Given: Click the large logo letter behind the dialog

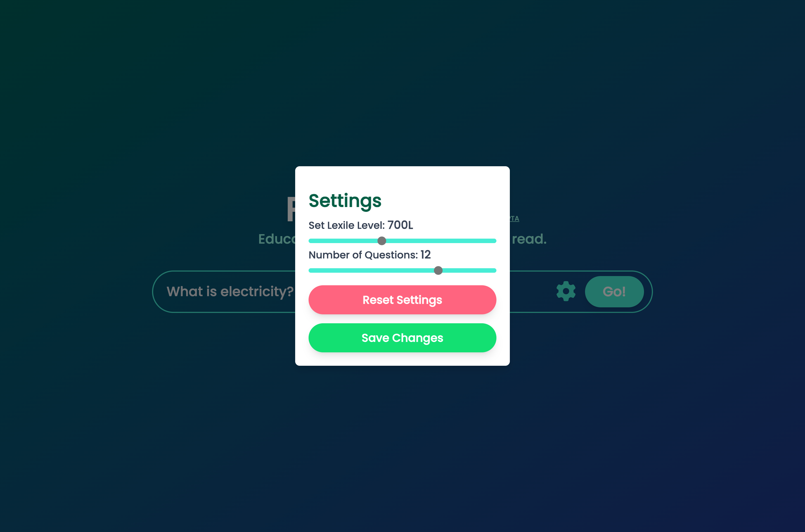Looking at the screenshot, I should [x=291, y=210].
